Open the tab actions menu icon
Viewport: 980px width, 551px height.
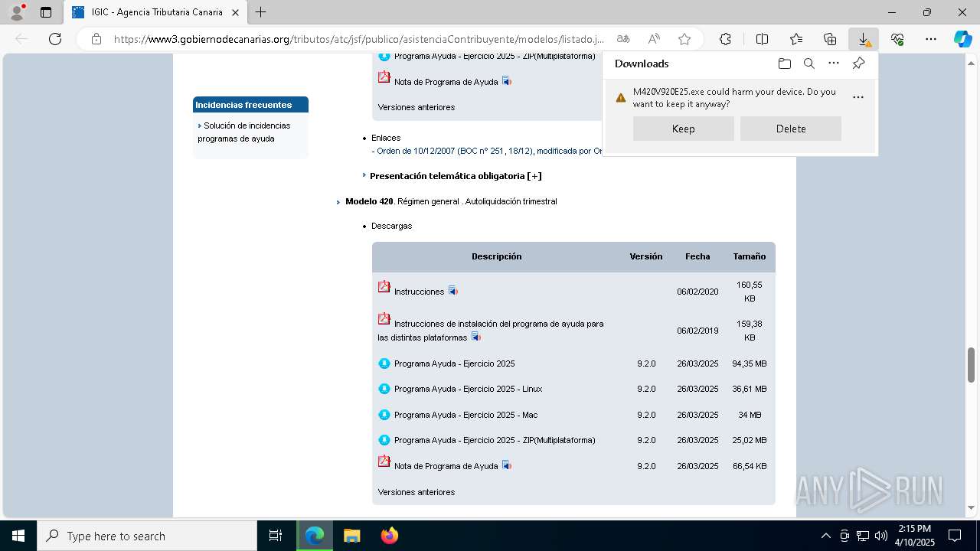(46, 12)
